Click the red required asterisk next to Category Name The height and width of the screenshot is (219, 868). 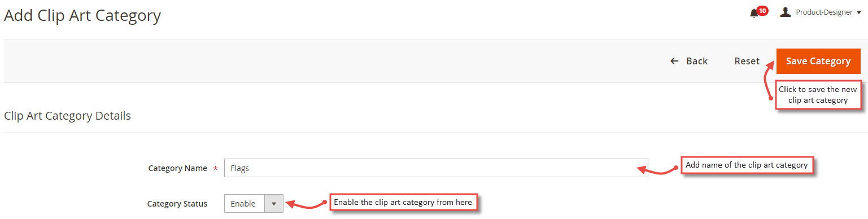tap(215, 169)
